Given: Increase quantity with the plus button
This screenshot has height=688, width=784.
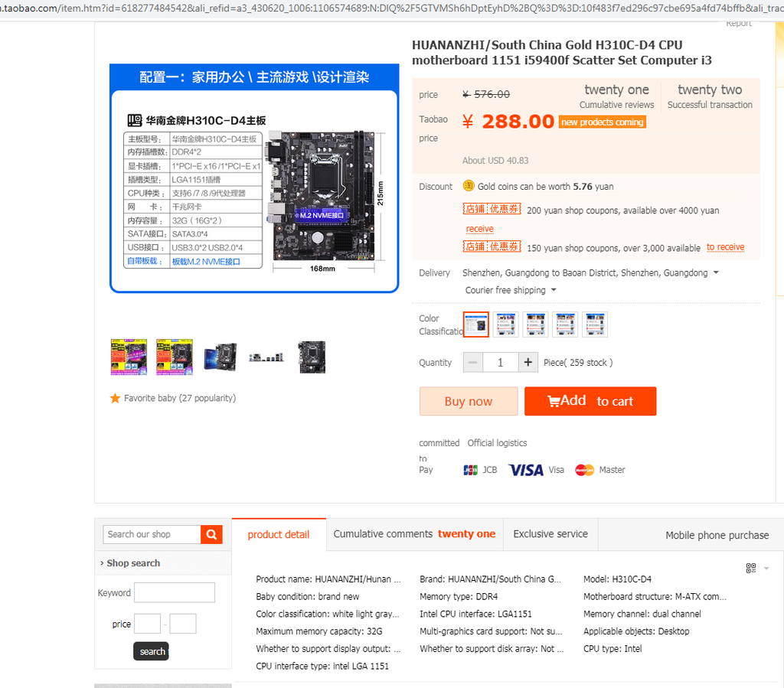Looking at the screenshot, I should (528, 362).
